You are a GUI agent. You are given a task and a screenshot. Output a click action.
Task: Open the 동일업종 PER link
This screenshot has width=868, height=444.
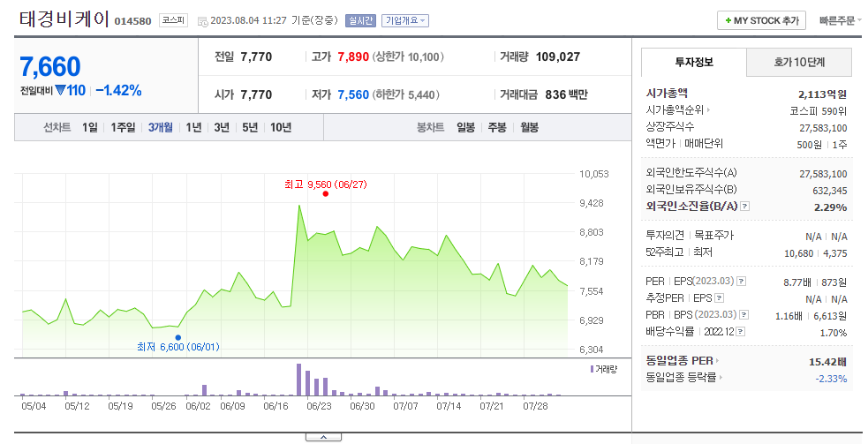click(x=683, y=360)
